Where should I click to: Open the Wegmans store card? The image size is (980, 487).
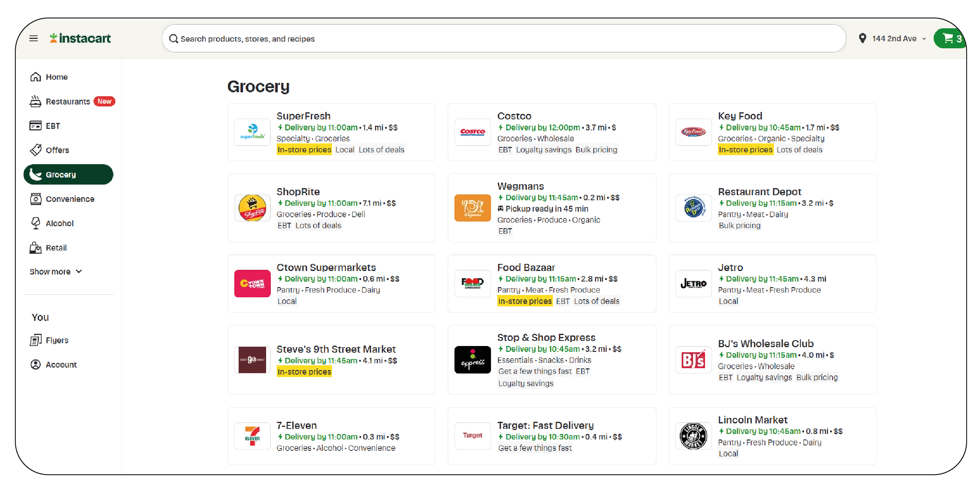[x=551, y=208]
